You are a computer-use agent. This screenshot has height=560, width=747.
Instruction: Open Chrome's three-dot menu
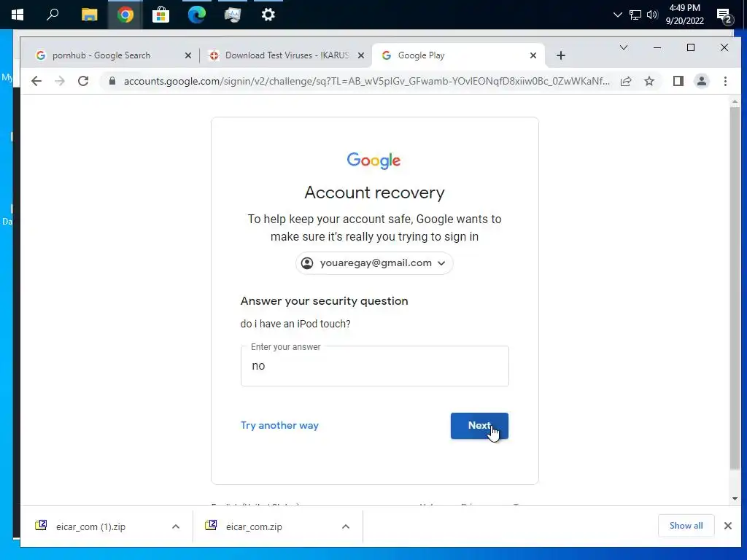(725, 81)
